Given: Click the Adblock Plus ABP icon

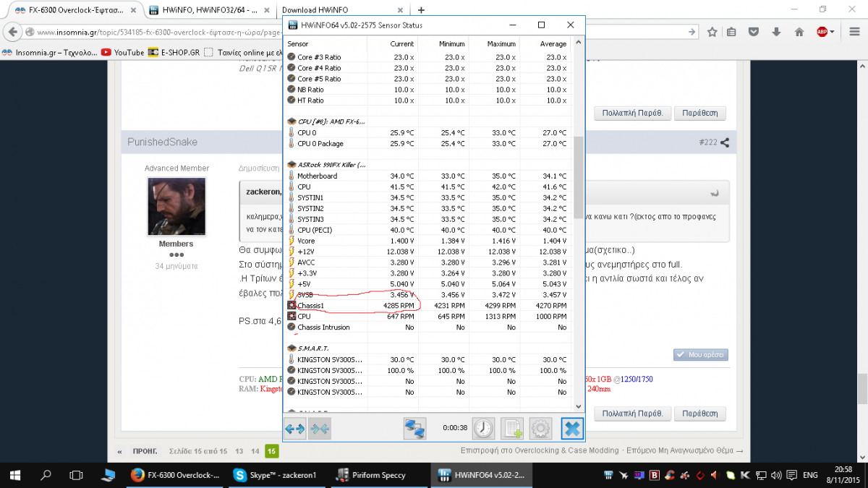Looking at the screenshot, I should pos(822,32).
